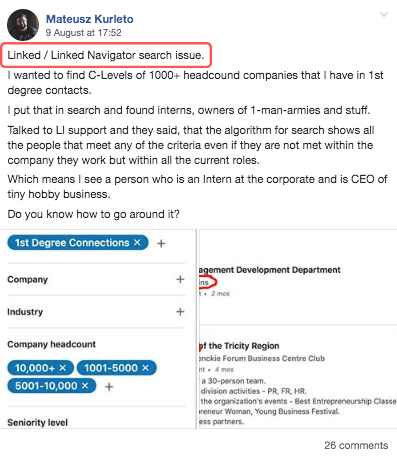Open the post options chevron menu
Viewport: 397px width, 460px height.
pos(384,15)
